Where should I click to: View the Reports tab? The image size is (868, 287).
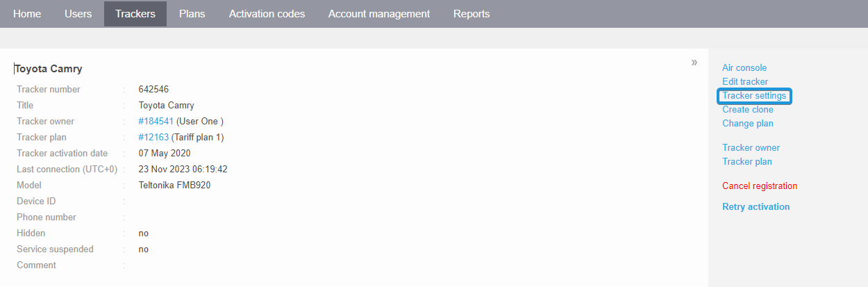pyautogui.click(x=471, y=14)
